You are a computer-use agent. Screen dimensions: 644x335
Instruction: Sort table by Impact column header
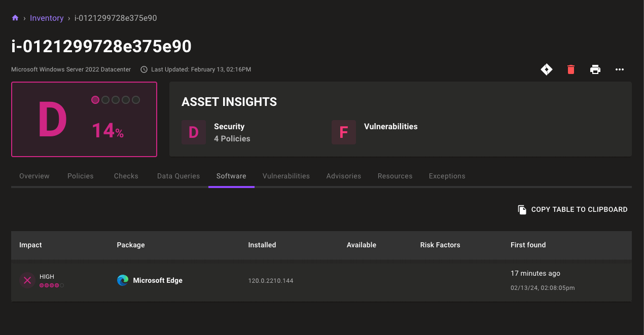click(30, 245)
